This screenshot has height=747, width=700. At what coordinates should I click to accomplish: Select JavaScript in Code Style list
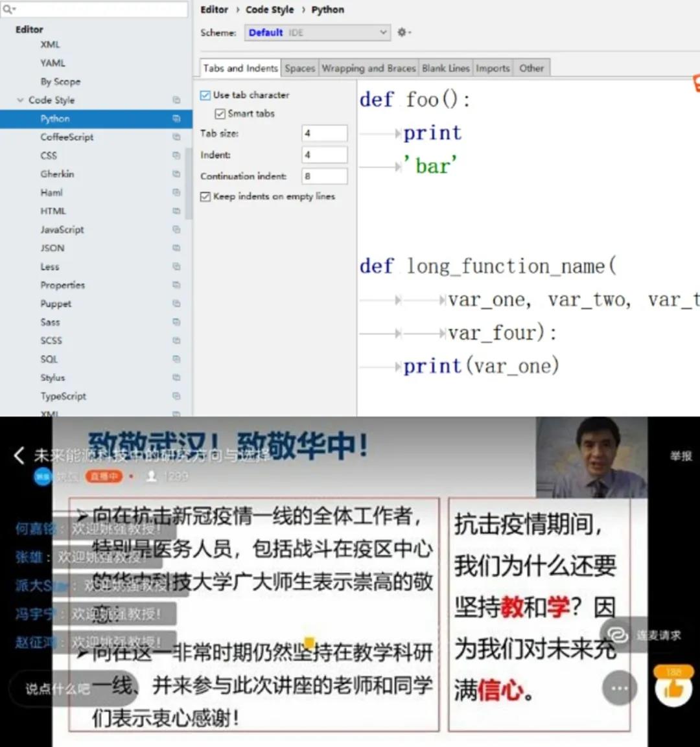[62, 230]
